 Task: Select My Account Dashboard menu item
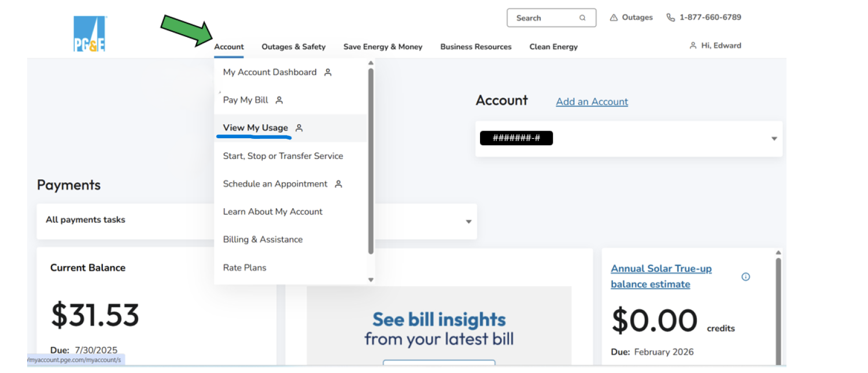290,72
